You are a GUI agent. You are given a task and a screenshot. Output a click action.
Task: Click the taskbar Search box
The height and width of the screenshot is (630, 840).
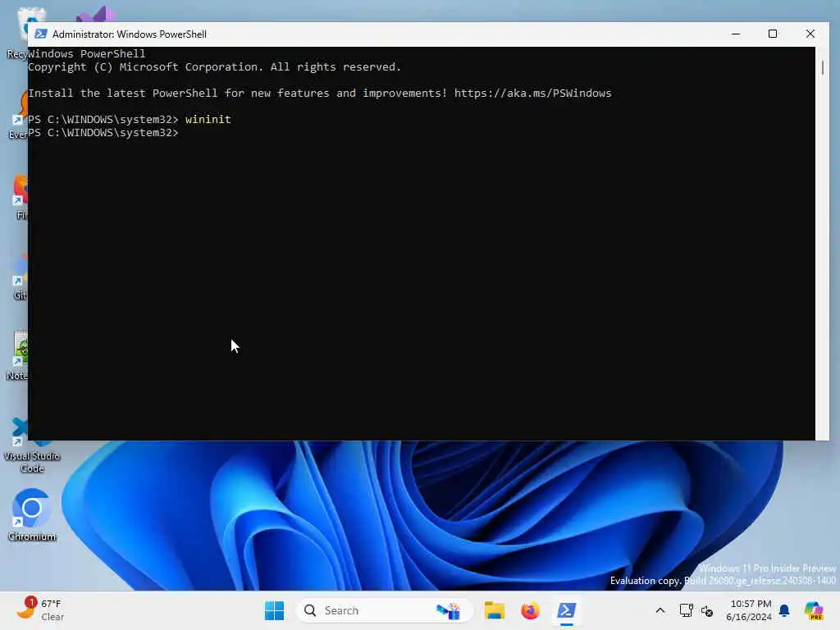tap(384, 610)
